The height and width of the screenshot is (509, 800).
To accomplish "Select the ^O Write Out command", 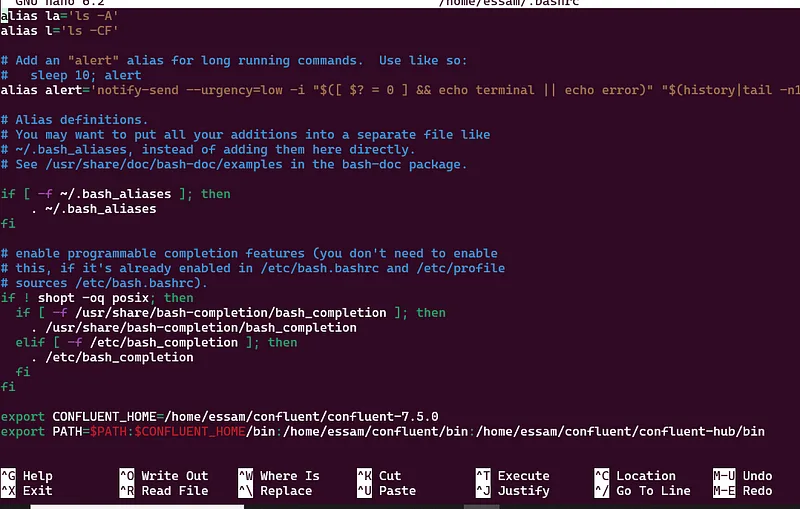I will coord(163,476).
